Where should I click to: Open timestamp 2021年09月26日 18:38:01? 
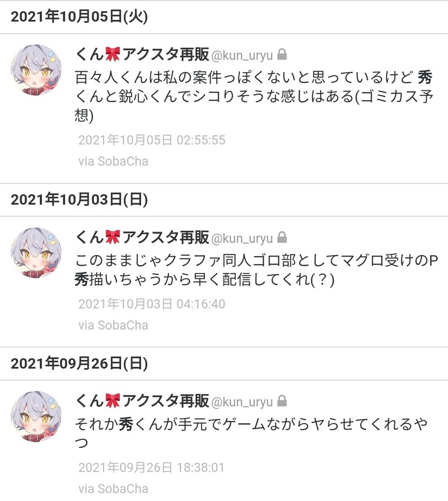[x=152, y=467]
